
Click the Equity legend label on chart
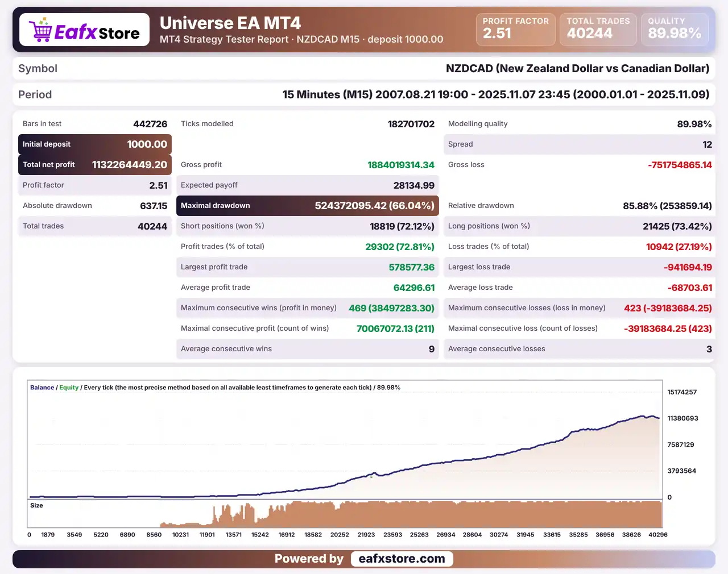coord(69,388)
